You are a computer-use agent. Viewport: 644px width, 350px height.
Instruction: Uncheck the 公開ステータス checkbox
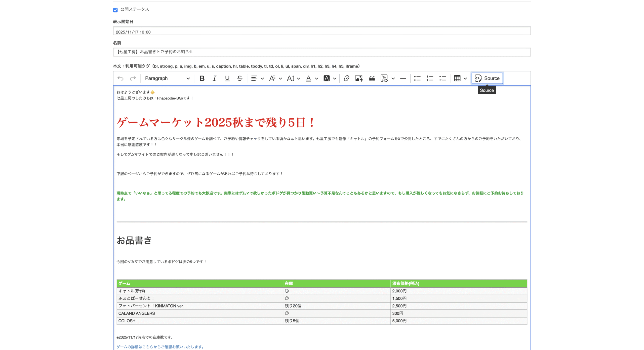[x=115, y=10]
